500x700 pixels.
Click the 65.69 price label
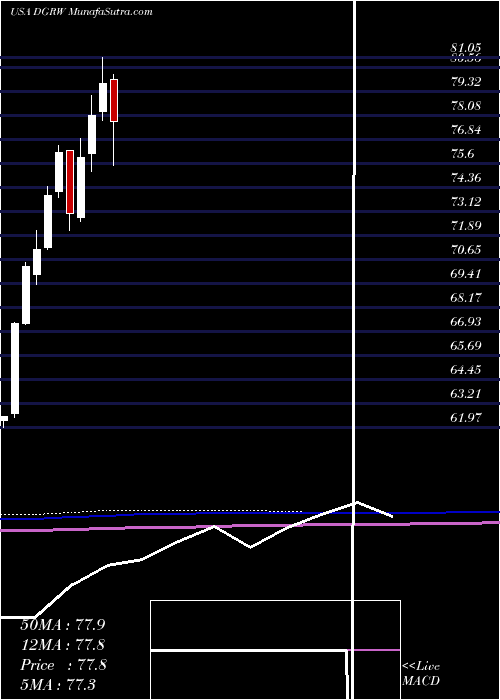(466, 346)
